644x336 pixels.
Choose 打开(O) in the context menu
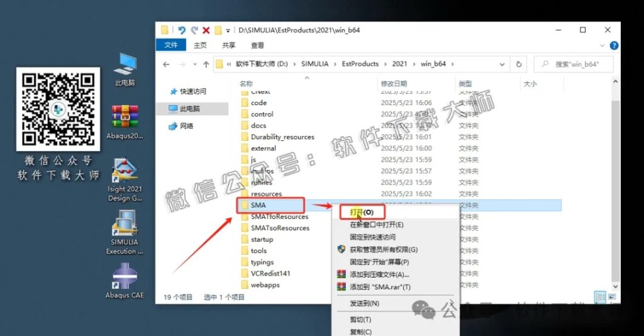click(362, 212)
